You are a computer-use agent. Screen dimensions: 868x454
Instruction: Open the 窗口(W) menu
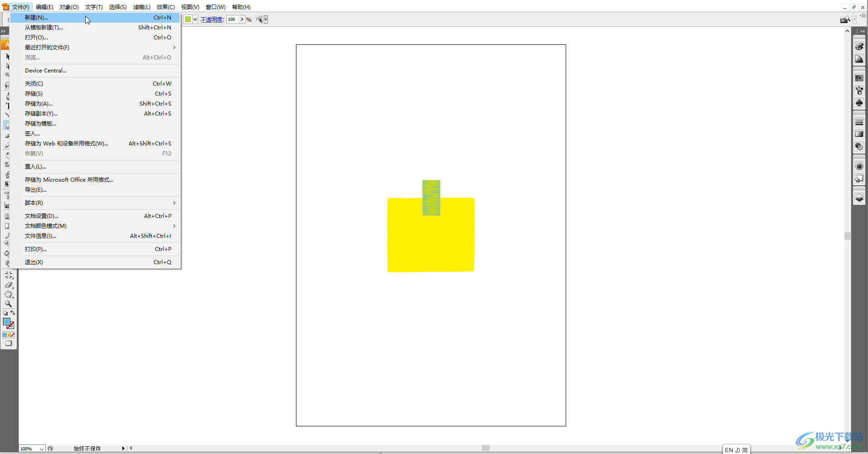(215, 7)
